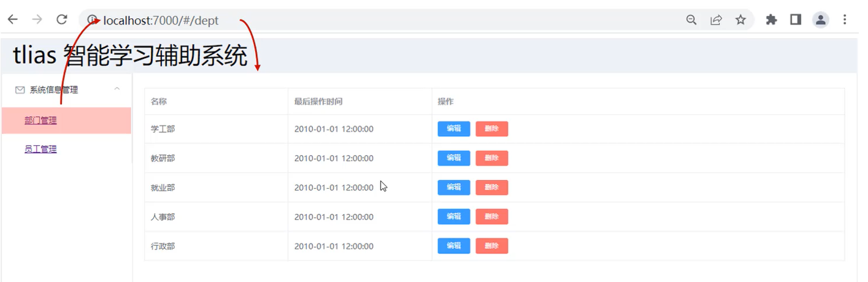
Task: Click 编辑 button for 学工部
Action: pyautogui.click(x=453, y=129)
